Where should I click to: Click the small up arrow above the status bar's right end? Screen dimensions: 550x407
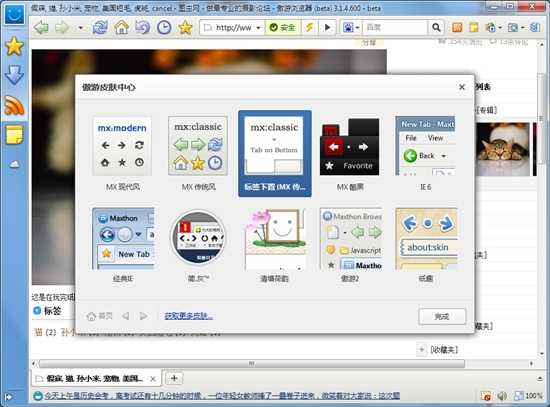click(x=540, y=378)
